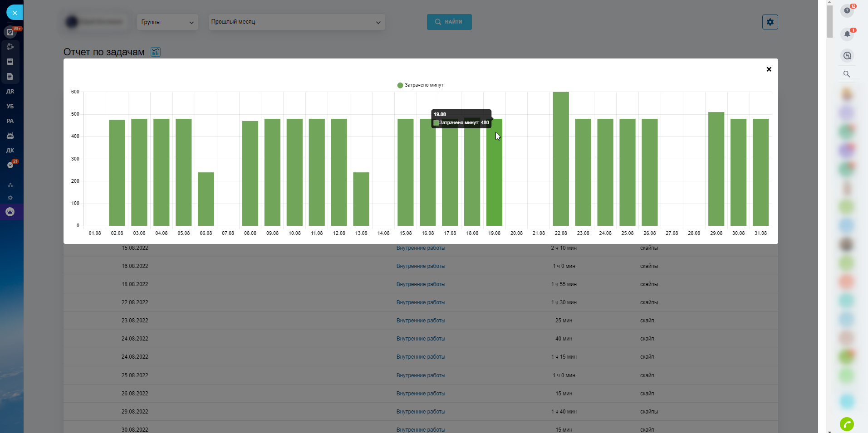Image resolution: width=868 pixels, height=433 pixels.
Task: Open the help question mark icon
Action: point(847,10)
